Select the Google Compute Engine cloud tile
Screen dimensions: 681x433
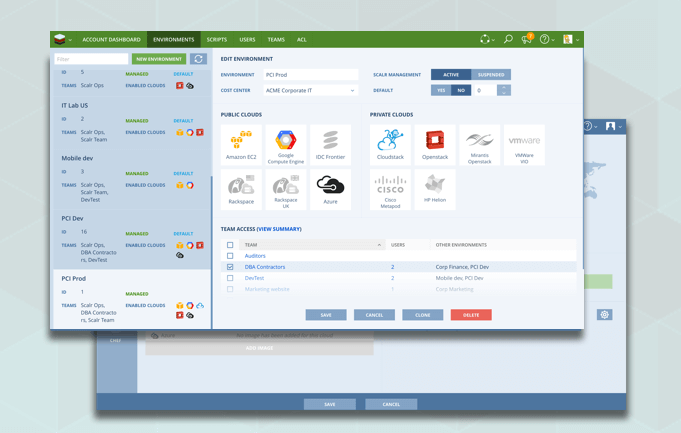coord(285,145)
